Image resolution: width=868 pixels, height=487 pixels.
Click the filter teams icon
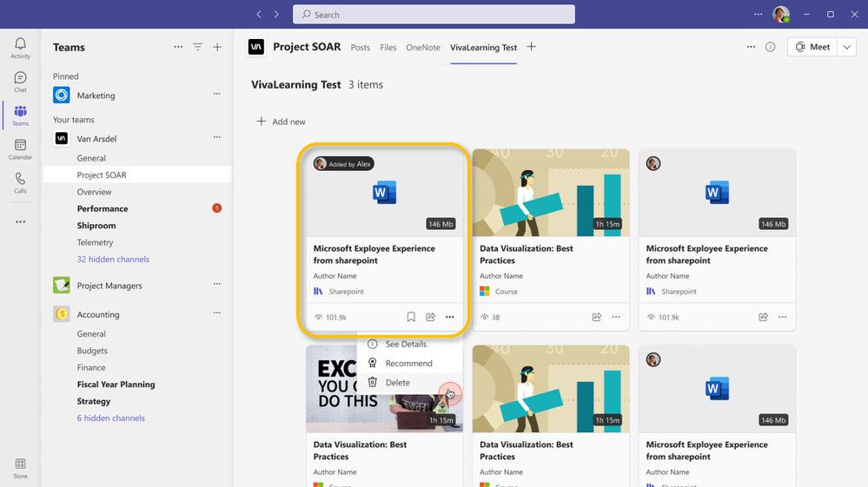(197, 47)
